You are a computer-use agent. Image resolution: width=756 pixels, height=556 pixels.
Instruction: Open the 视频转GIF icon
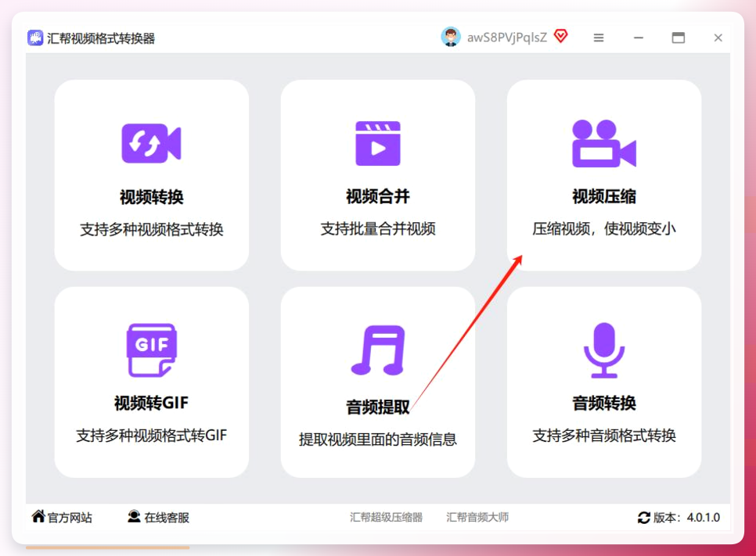tap(151, 350)
